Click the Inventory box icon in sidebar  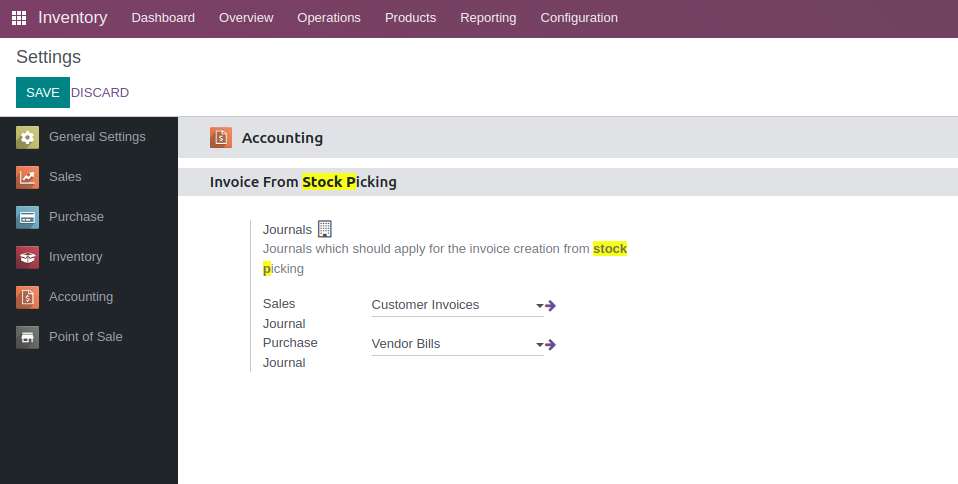click(x=28, y=258)
